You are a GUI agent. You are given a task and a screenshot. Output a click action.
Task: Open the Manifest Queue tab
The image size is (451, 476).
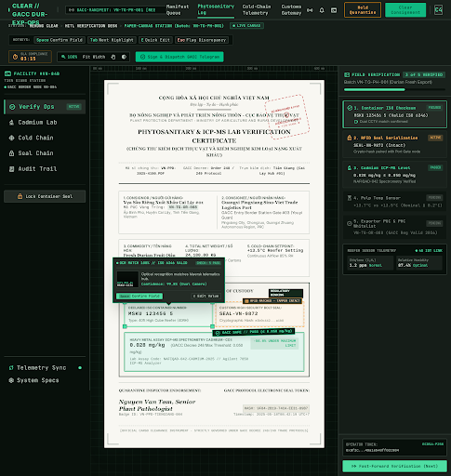click(x=178, y=9)
